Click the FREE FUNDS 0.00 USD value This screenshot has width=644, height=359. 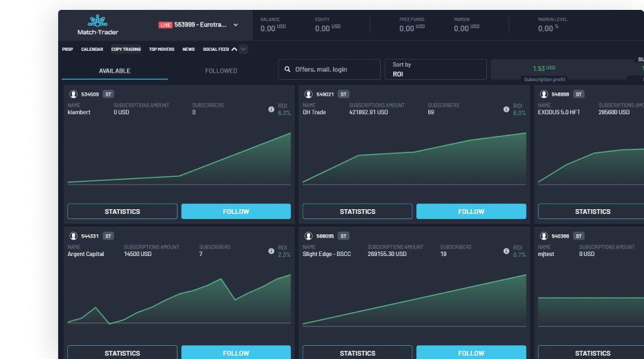click(x=412, y=28)
